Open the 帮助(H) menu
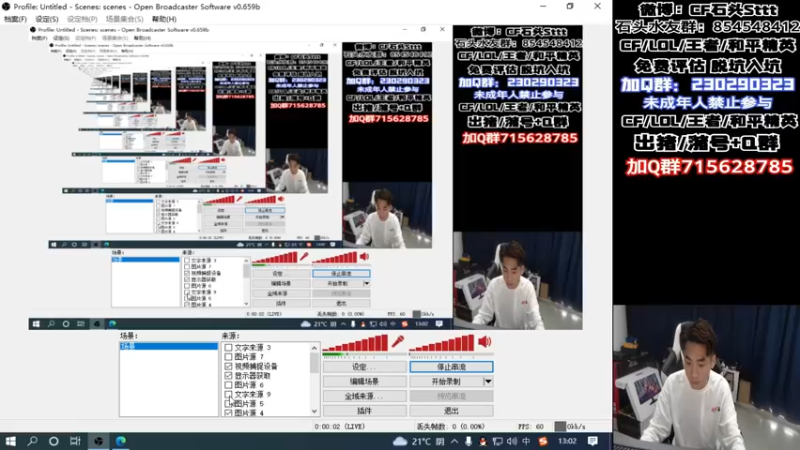Image resolution: width=800 pixels, height=450 pixels. [x=164, y=19]
